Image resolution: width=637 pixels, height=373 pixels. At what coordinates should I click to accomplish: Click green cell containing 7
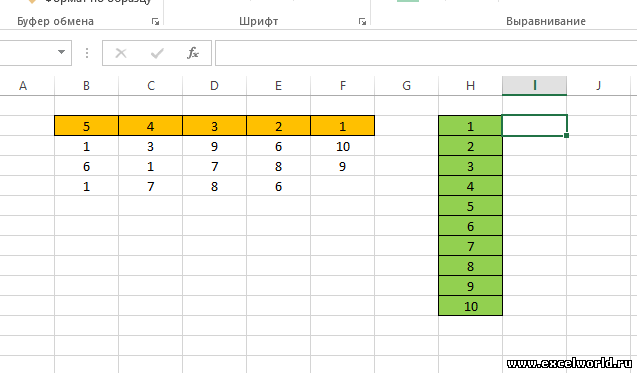[470, 246]
